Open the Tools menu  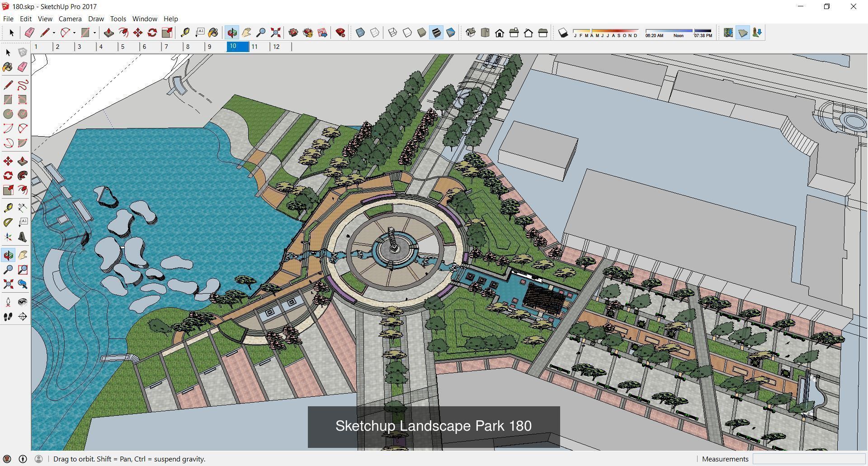point(118,19)
